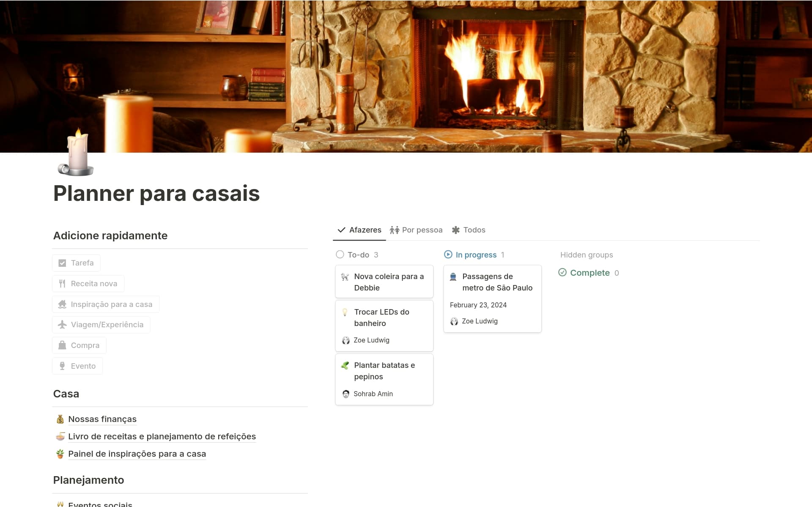Click the dog icon on Nova coleira card
Image resolution: width=812 pixels, height=507 pixels.
pos(345,277)
